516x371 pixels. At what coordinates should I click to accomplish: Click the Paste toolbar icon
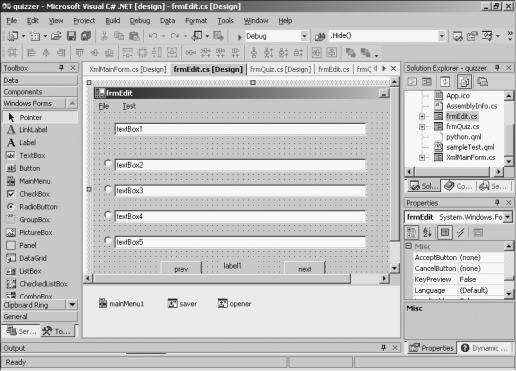coord(134,36)
